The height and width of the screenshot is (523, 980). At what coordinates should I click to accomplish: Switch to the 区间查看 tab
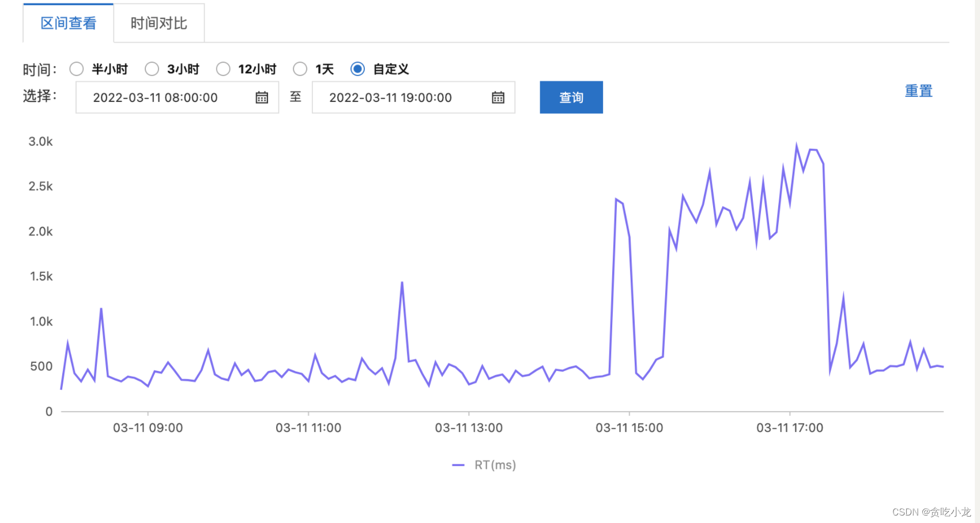tap(68, 23)
